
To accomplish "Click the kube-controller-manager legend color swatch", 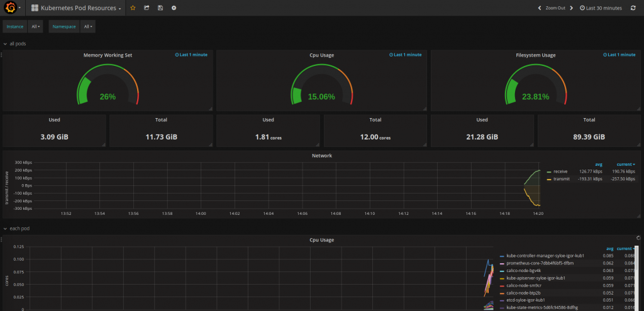I will pos(501,256).
